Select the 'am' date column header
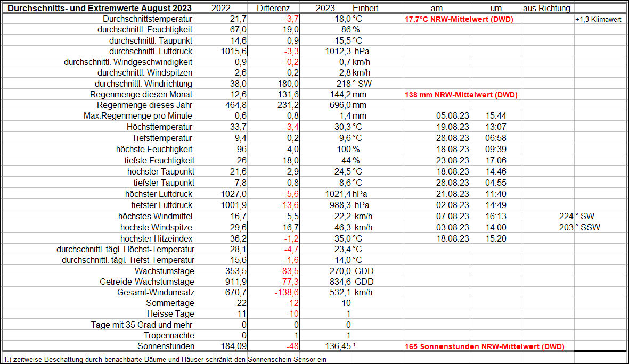 tap(436, 8)
